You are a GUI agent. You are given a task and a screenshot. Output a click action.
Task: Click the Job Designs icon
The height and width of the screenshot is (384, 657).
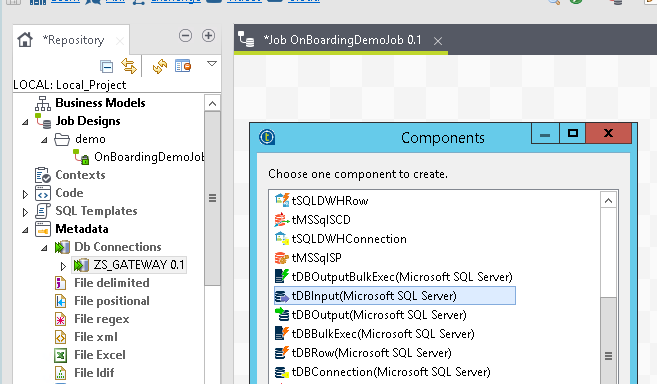[43, 121]
